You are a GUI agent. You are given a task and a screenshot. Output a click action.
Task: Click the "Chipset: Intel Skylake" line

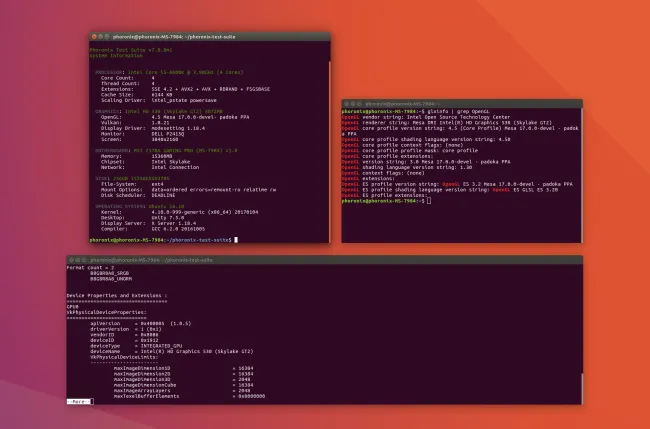pos(146,162)
